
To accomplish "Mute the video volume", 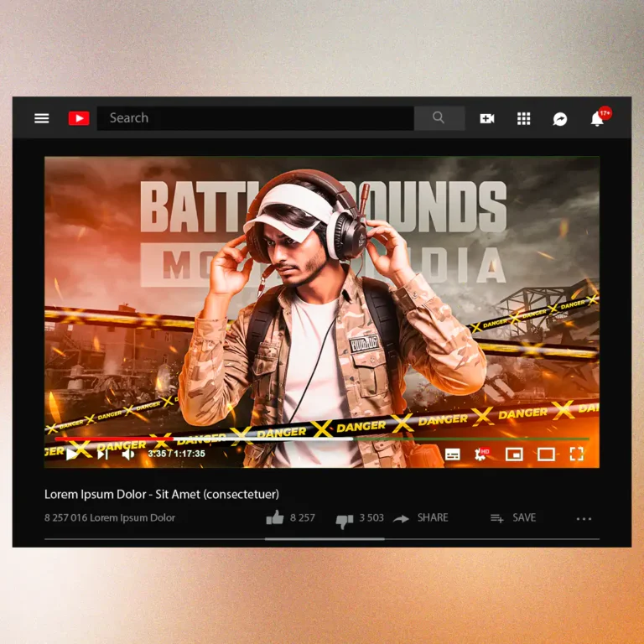I will click(x=128, y=454).
